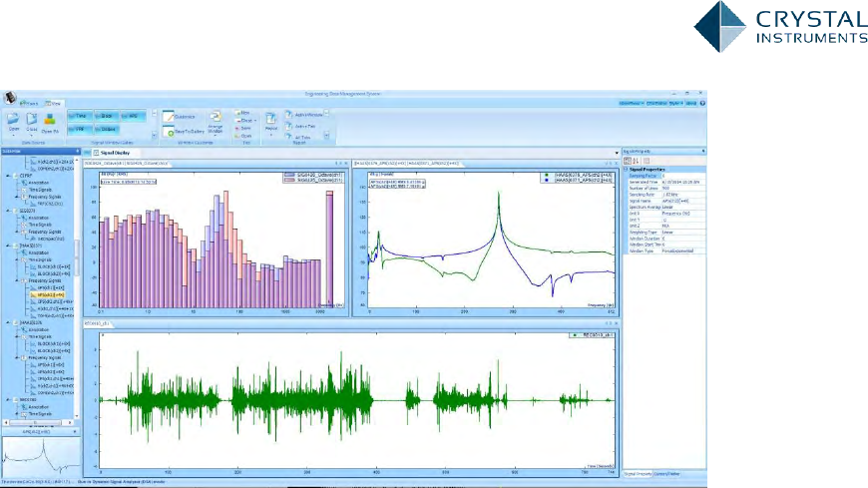868x488 pixels.
Task: Select the APS signal window gallery item
Action: [x=132, y=117]
